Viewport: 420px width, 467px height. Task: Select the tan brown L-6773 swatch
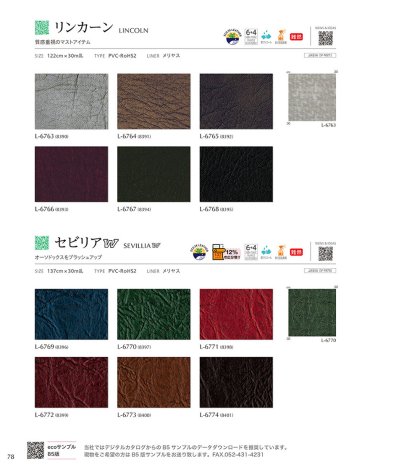pos(154,382)
